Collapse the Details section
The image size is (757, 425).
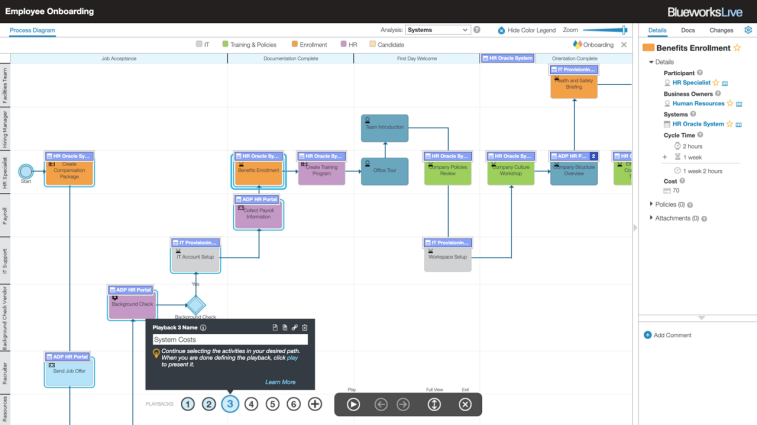point(651,62)
